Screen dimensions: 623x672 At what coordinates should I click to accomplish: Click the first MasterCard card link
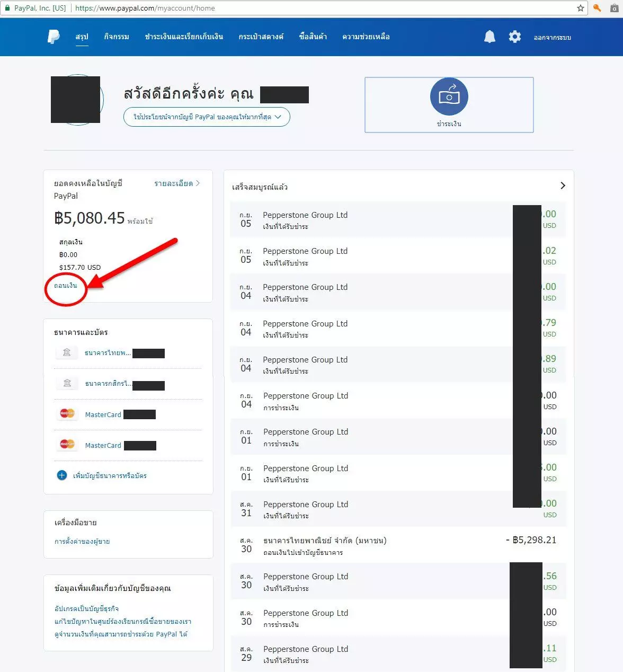click(103, 414)
